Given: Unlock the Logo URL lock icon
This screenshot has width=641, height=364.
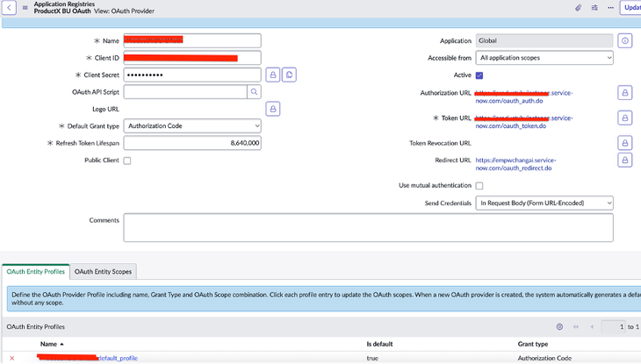Looking at the screenshot, I should coord(273,109).
